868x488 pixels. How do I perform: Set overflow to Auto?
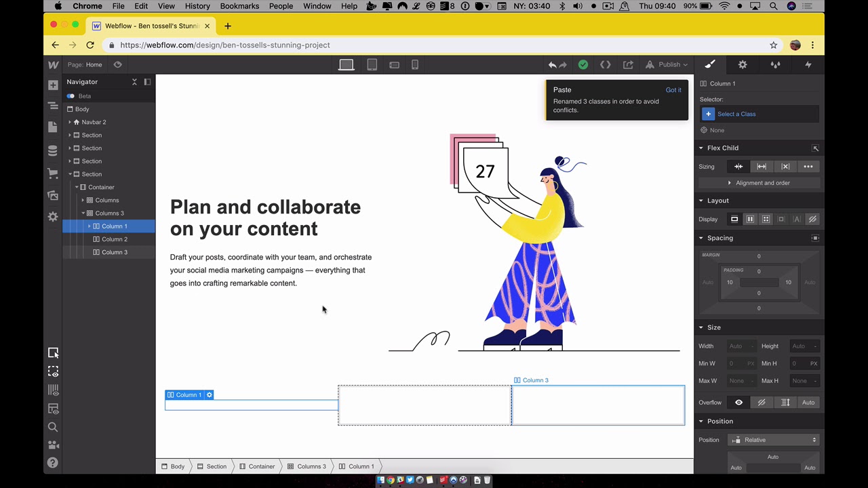pyautogui.click(x=808, y=403)
